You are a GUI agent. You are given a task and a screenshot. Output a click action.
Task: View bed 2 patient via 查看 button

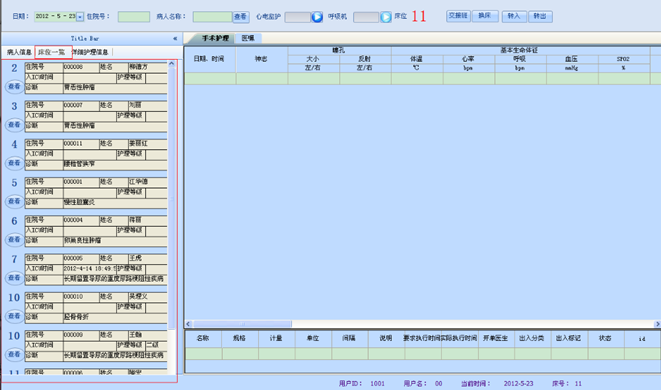(x=14, y=86)
